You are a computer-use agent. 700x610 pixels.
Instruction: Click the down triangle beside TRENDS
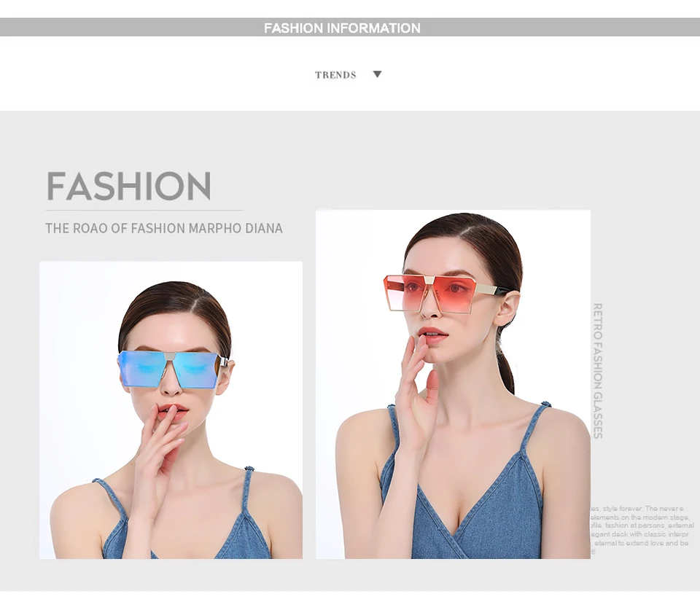click(x=377, y=74)
